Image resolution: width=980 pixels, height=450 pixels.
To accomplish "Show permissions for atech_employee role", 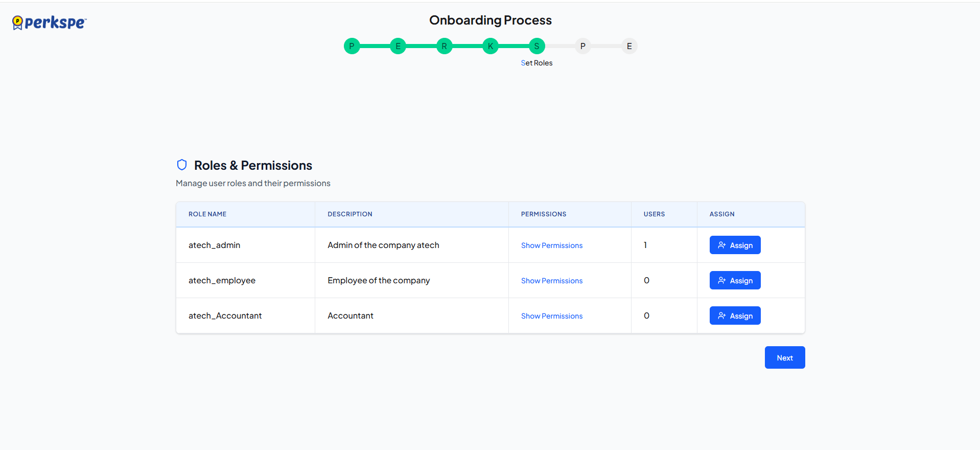I will pos(551,281).
